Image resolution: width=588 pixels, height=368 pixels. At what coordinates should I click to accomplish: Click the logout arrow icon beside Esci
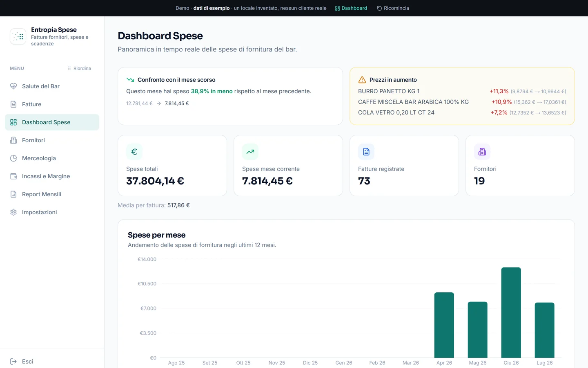point(13,361)
